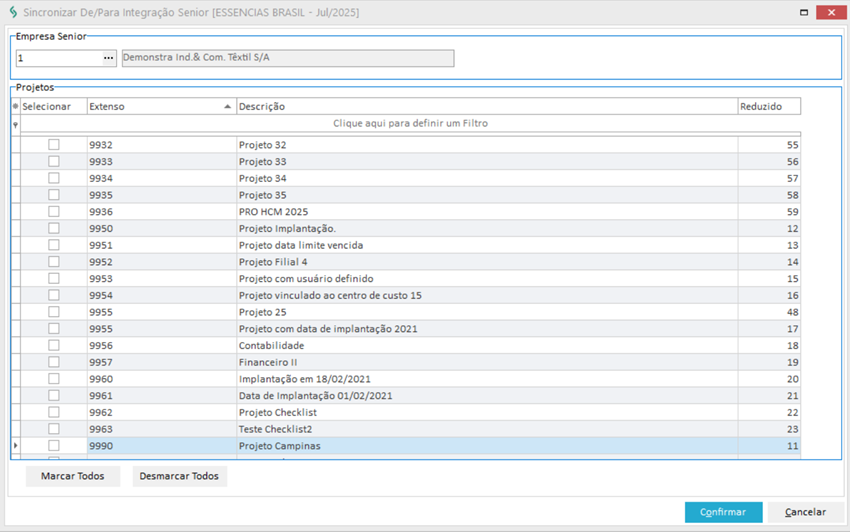Click the grid selector asterisk in the header corner
The height and width of the screenshot is (532, 850).
(x=16, y=106)
